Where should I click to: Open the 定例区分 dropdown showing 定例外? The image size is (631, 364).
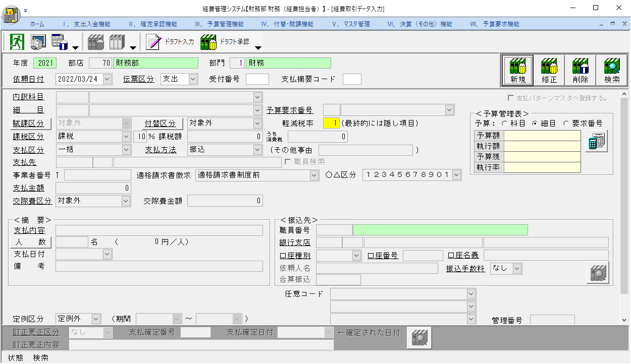[x=96, y=319]
